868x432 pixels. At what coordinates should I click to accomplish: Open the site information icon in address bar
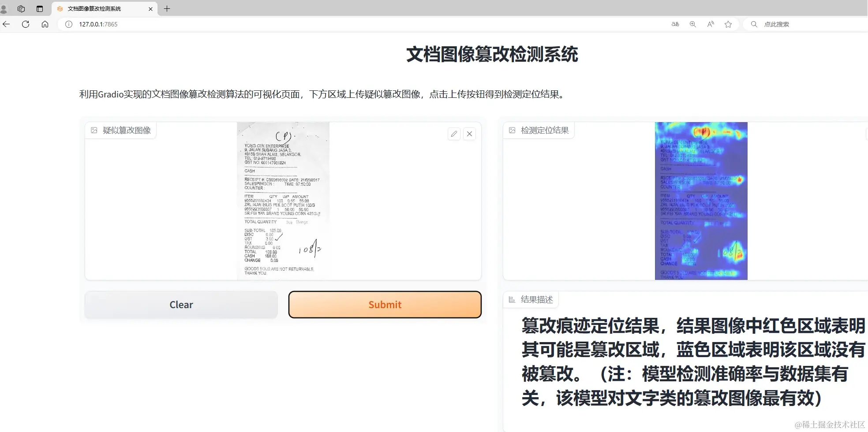click(x=69, y=24)
